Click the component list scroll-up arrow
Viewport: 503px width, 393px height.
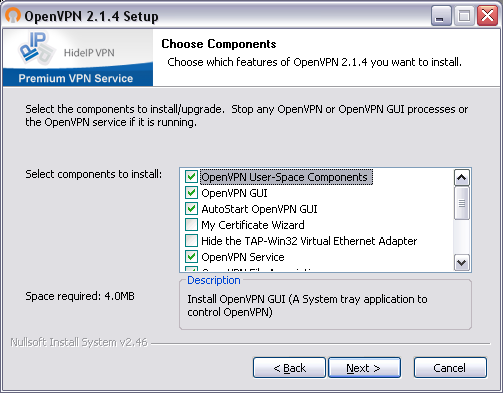coord(462,177)
